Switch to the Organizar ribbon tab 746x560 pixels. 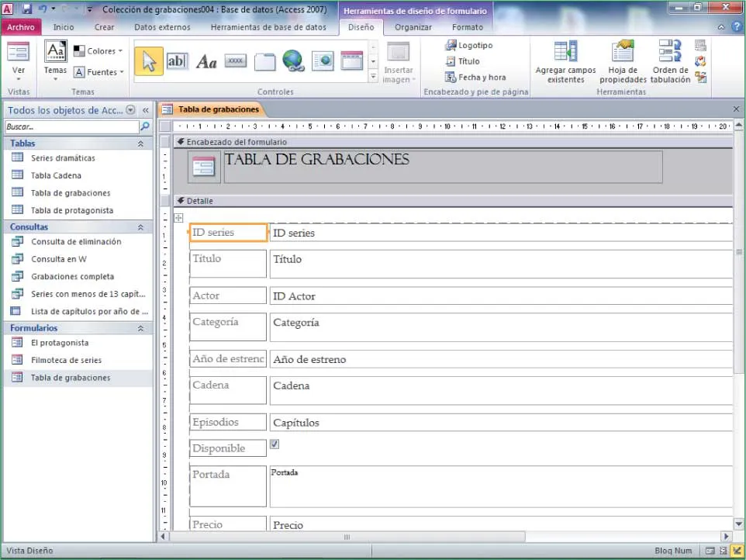tap(413, 27)
